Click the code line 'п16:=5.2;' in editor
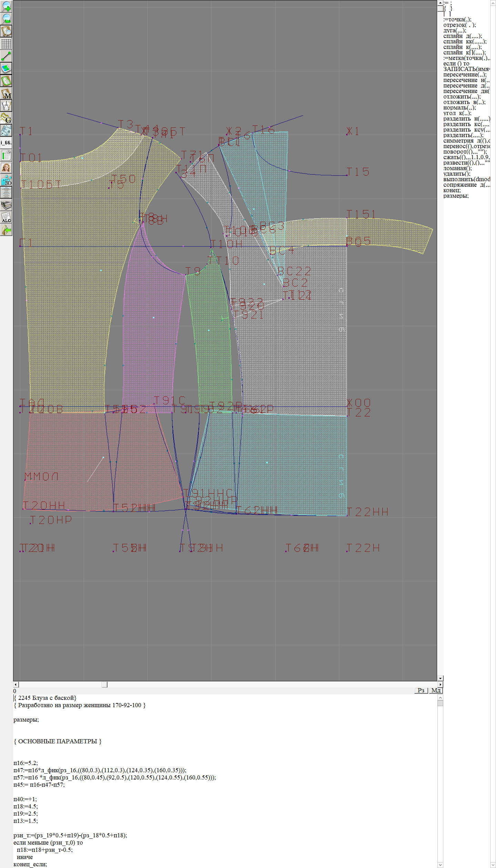 point(26,763)
